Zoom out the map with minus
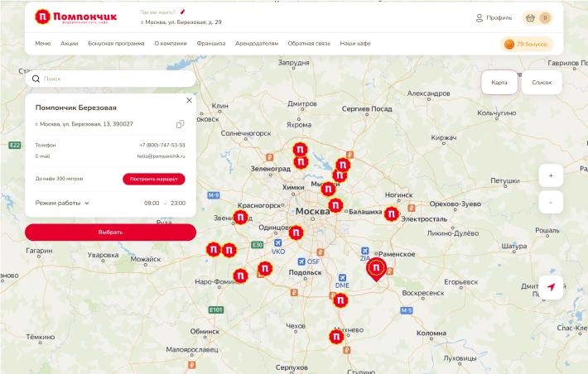This screenshot has width=588, height=374. pyautogui.click(x=551, y=203)
